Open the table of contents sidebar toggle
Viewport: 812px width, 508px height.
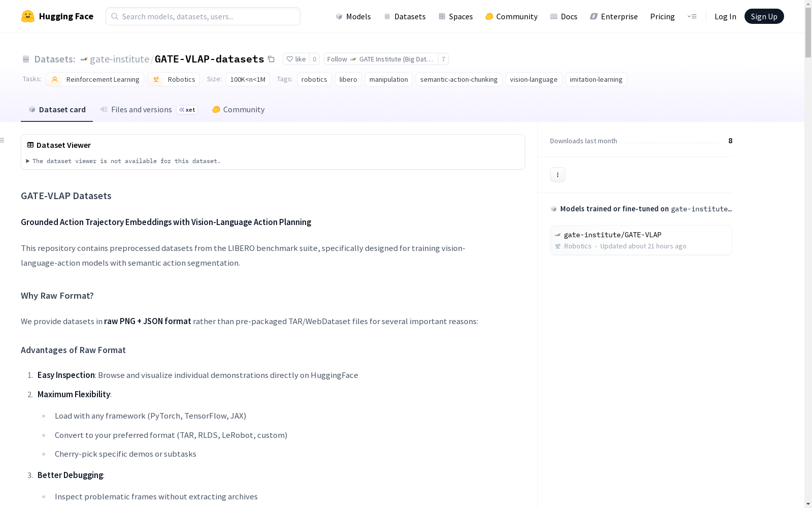click(x=2, y=140)
